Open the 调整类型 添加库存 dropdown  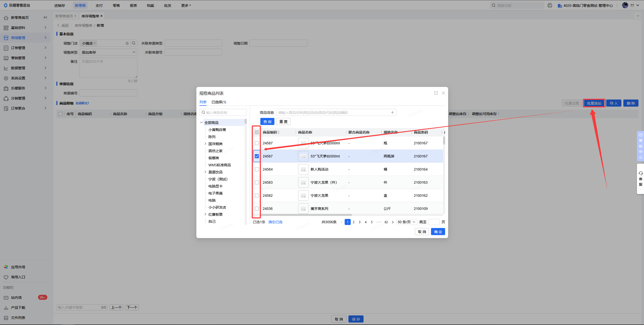click(108, 52)
